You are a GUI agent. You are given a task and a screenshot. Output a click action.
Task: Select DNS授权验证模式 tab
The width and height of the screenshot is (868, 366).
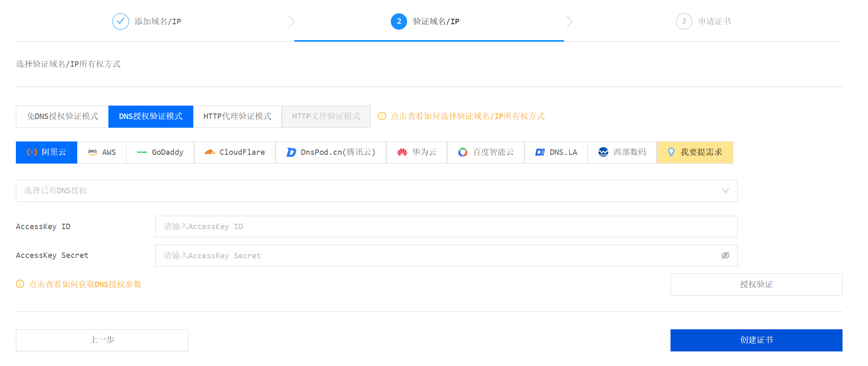pyautogui.click(x=151, y=116)
